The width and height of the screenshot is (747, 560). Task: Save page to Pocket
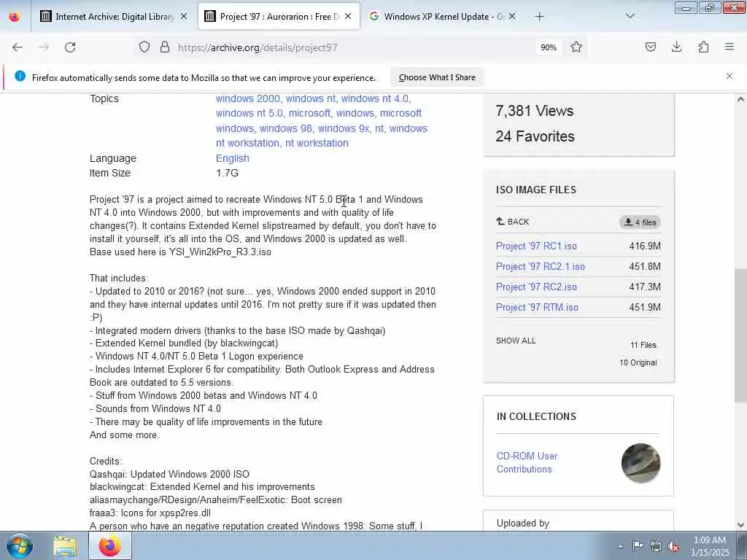(650, 47)
